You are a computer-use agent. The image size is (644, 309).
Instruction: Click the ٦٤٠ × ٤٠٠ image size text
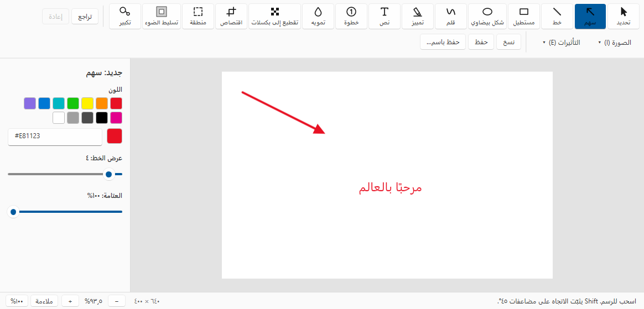click(x=147, y=301)
